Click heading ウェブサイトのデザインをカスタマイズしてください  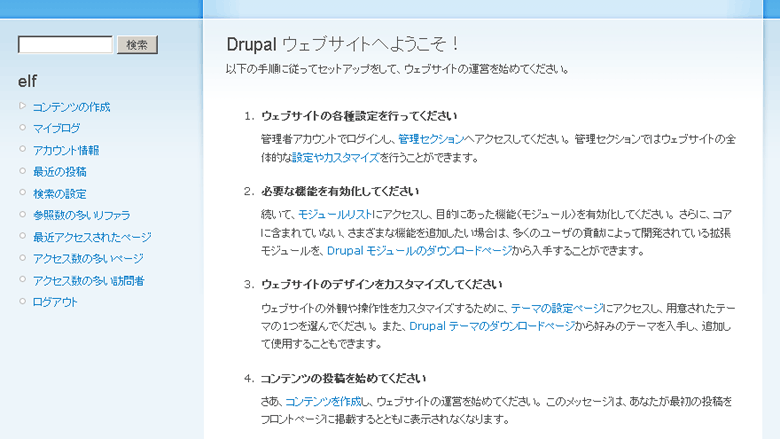(x=382, y=285)
